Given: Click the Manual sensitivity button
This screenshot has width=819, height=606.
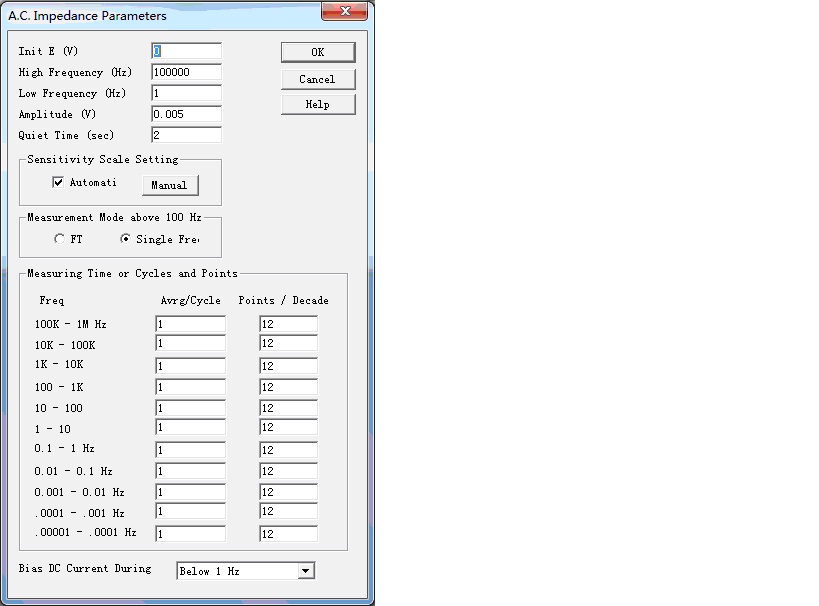Looking at the screenshot, I should pyautogui.click(x=170, y=185).
